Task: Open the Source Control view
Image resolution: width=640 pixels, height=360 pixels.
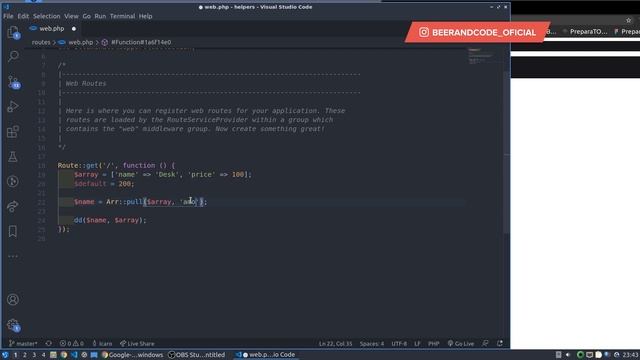Action: (x=13, y=82)
